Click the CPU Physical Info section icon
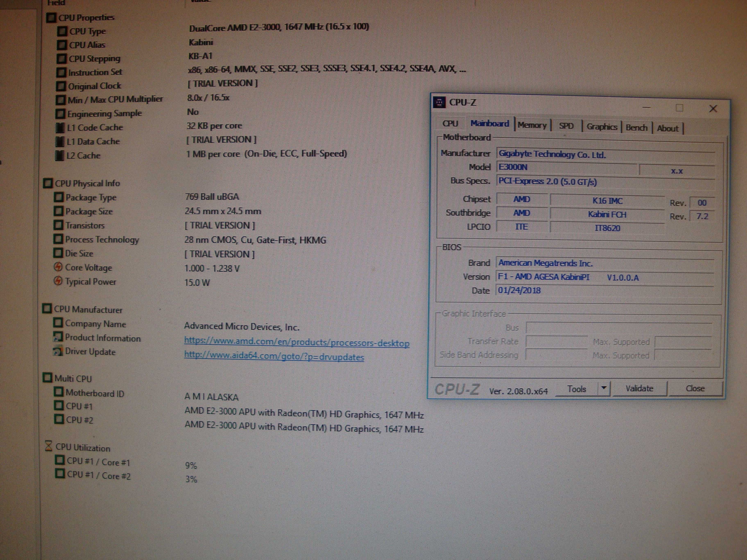 48,183
